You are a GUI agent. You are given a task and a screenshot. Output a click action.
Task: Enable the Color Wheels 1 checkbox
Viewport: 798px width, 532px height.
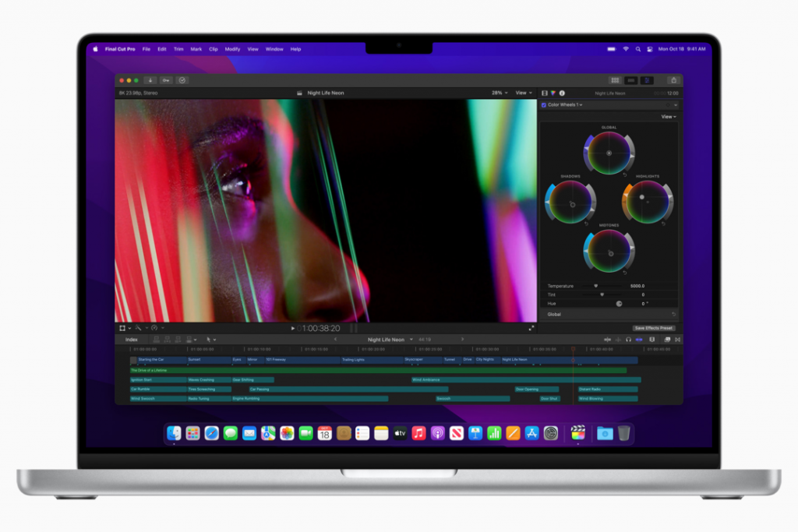pyautogui.click(x=544, y=104)
